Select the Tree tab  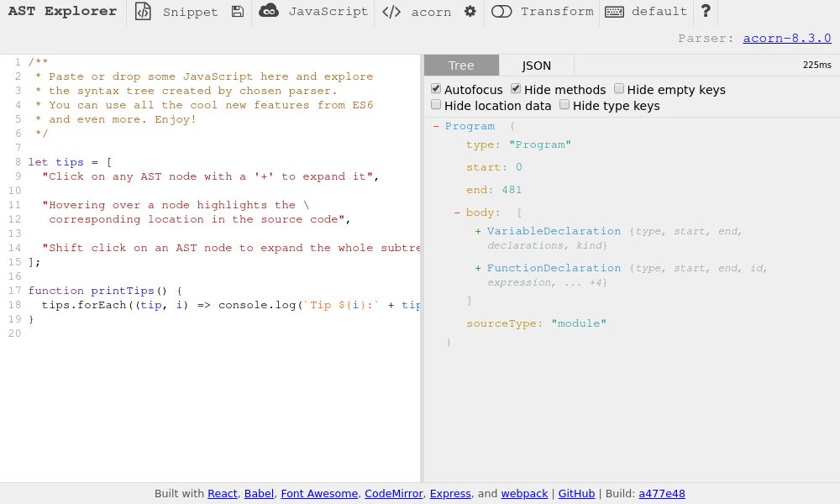click(x=461, y=65)
